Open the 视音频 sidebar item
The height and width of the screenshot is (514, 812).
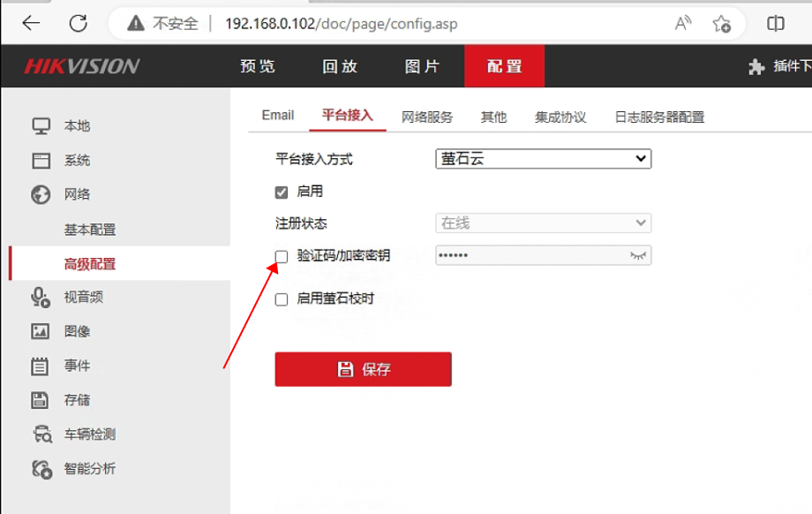pyautogui.click(x=83, y=298)
